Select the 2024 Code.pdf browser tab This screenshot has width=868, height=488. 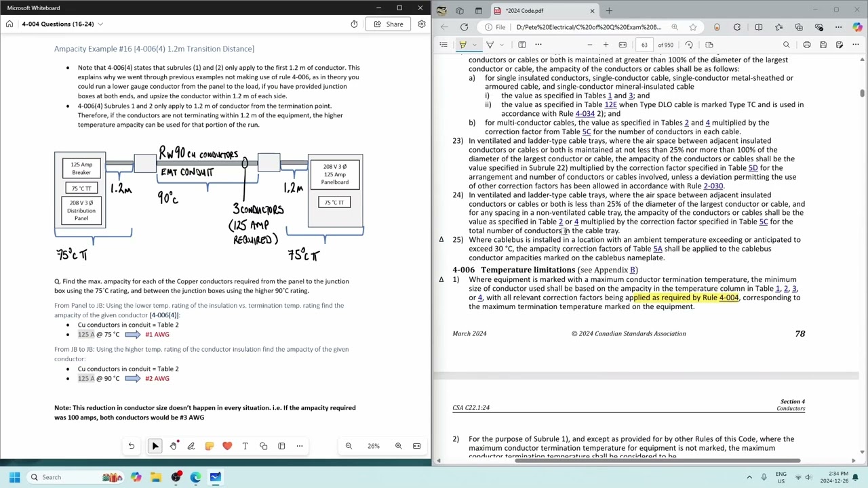click(x=544, y=11)
